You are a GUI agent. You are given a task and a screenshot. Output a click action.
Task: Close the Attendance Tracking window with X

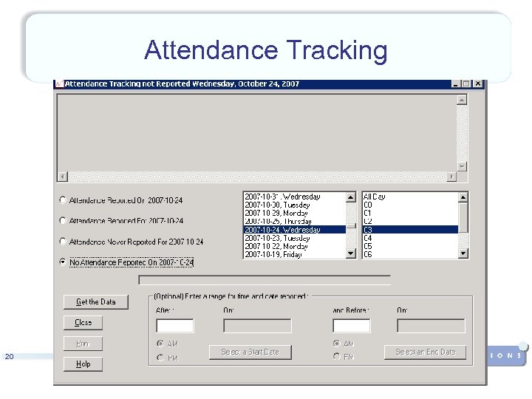pos(478,83)
